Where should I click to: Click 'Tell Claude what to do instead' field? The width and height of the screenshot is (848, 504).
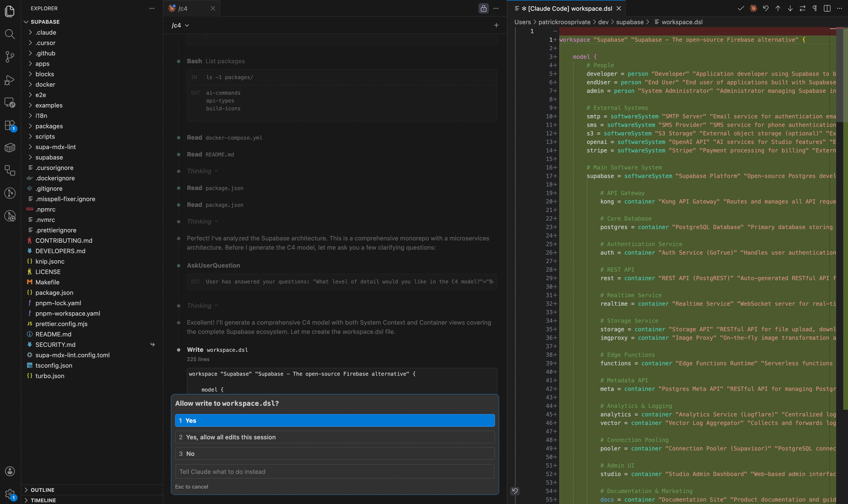(335, 471)
